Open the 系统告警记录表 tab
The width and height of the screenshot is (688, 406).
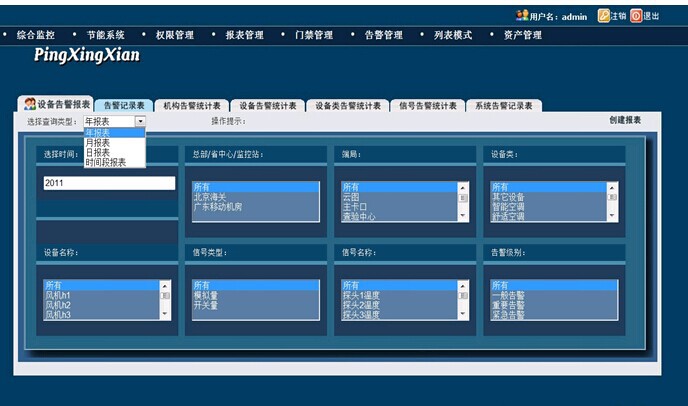point(503,105)
